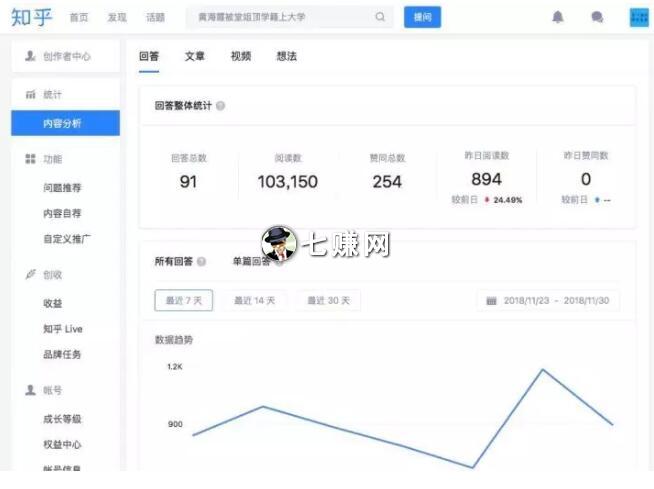Switch to the 回答 tab

pos(149,56)
